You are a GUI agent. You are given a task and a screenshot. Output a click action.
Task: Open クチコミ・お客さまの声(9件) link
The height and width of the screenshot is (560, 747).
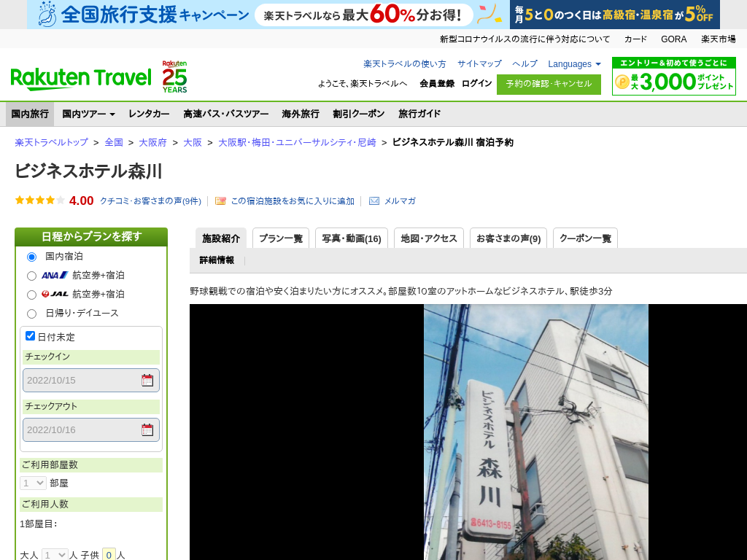coord(150,201)
